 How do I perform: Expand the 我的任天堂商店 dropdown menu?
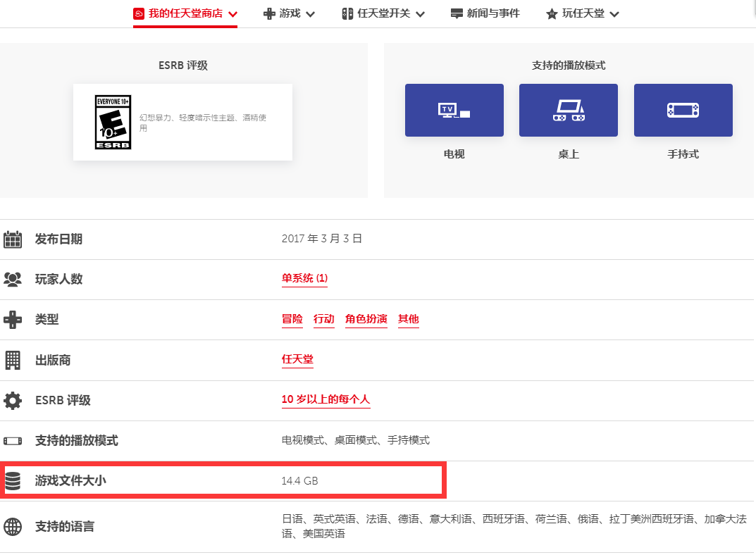(x=185, y=13)
